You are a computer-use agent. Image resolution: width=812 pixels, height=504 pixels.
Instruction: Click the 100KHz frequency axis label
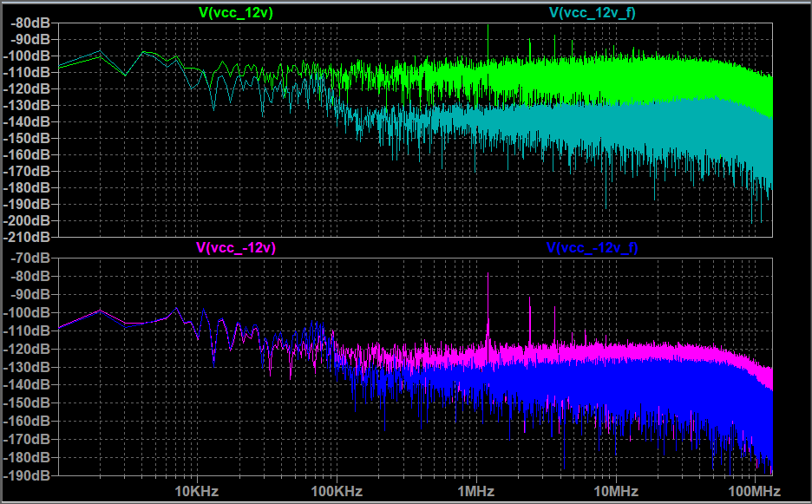337,490
